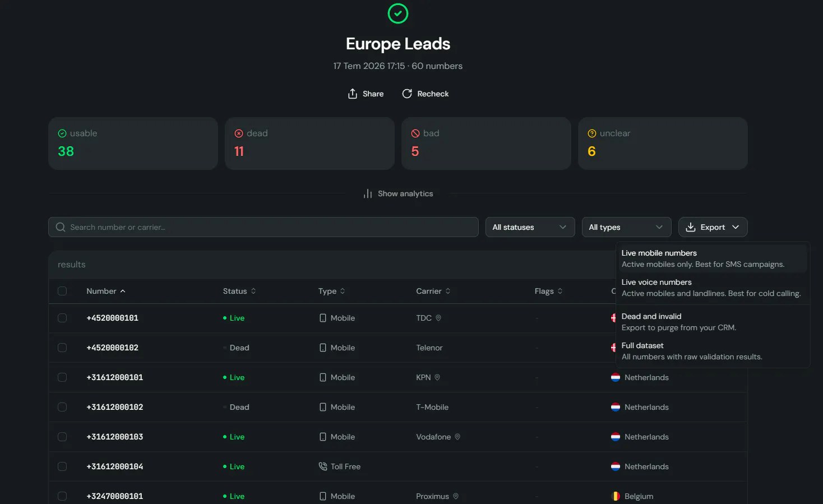Check the checkbox for +31612000104
Image resolution: width=823 pixels, height=504 pixels.
click(x=62, y=466)
